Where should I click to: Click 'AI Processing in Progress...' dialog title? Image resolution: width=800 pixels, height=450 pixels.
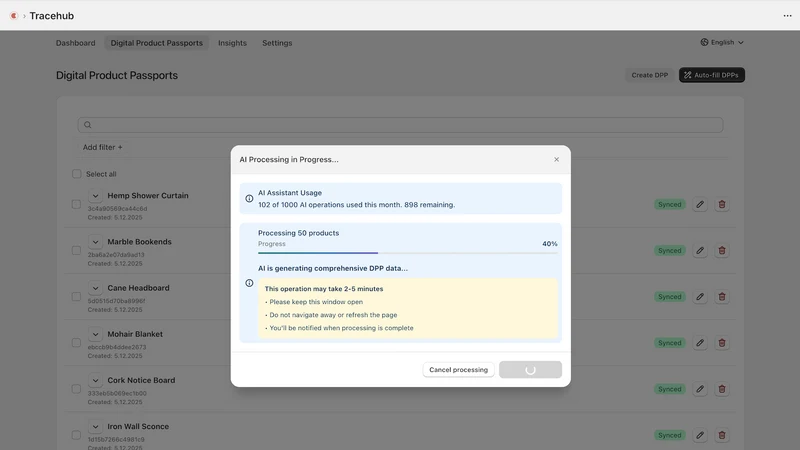coord(289,160)
